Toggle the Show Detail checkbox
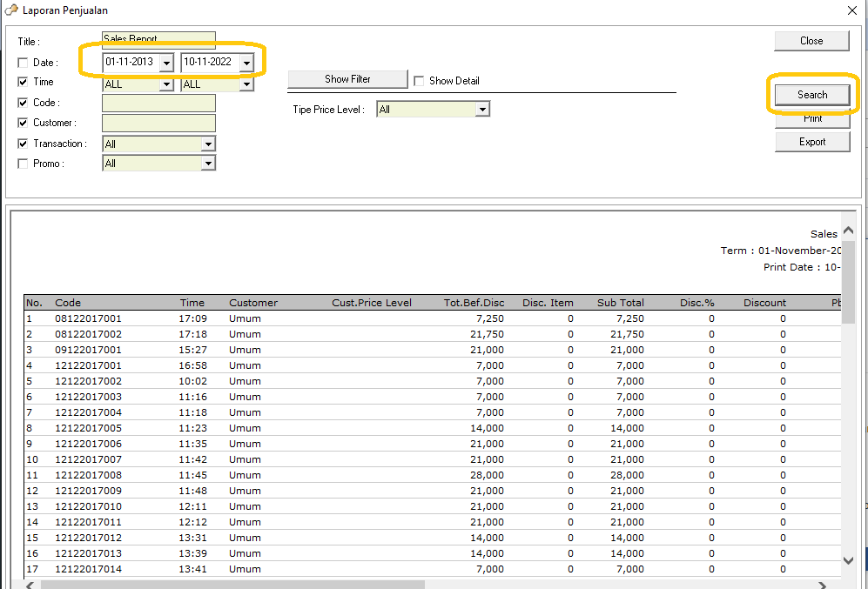This screenshot has width=868, height=589. tap(419, 81)
